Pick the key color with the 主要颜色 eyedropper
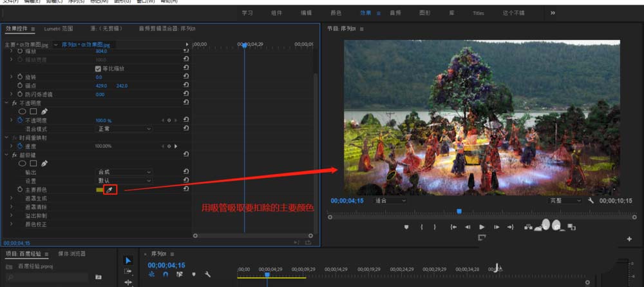The width and height of the screenshot is (644, 287). 109,190
